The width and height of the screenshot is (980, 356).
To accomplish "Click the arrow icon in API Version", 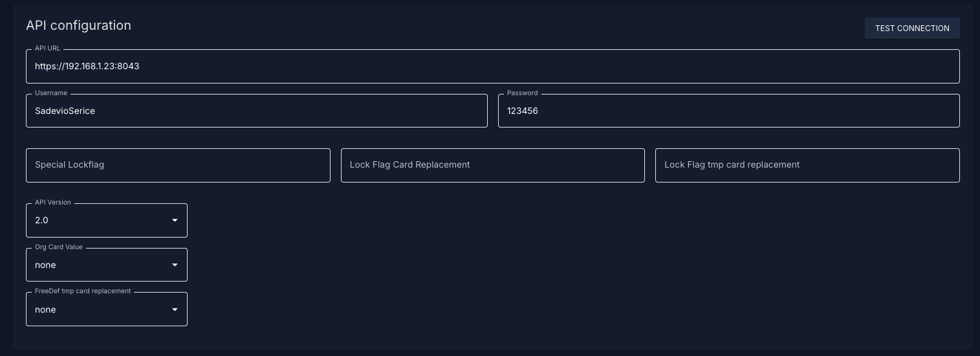I will click(x=175, y=221).
